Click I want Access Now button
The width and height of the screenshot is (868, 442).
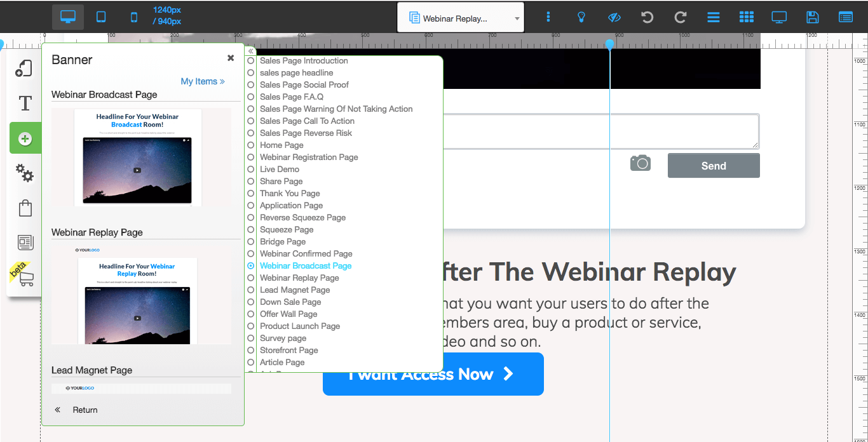tap(433, 374)
